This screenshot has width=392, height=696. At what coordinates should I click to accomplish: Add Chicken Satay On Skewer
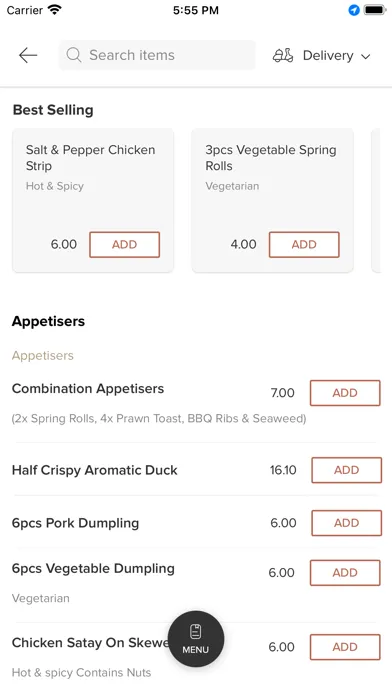(345, 647)
